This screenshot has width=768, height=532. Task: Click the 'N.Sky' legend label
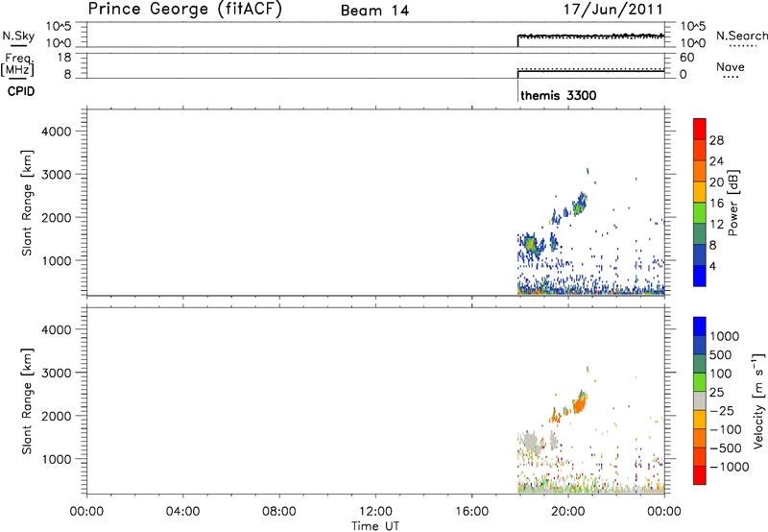(x=18, y=36)
